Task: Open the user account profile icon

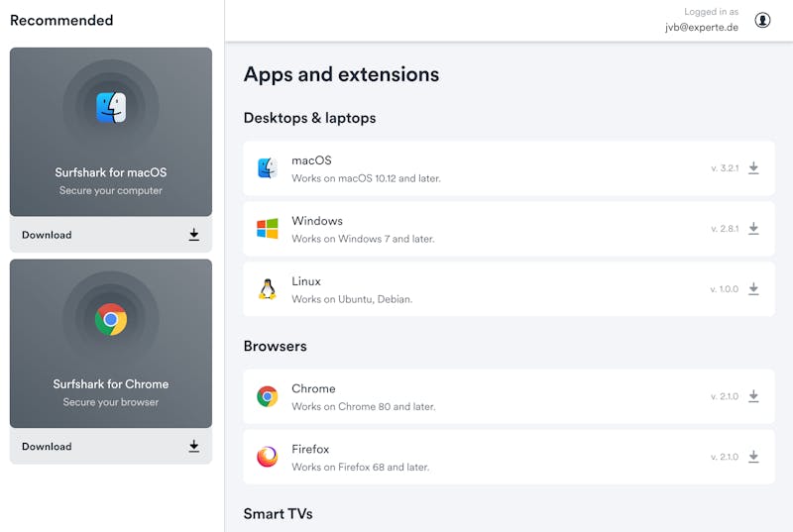Action: (762, 20)
